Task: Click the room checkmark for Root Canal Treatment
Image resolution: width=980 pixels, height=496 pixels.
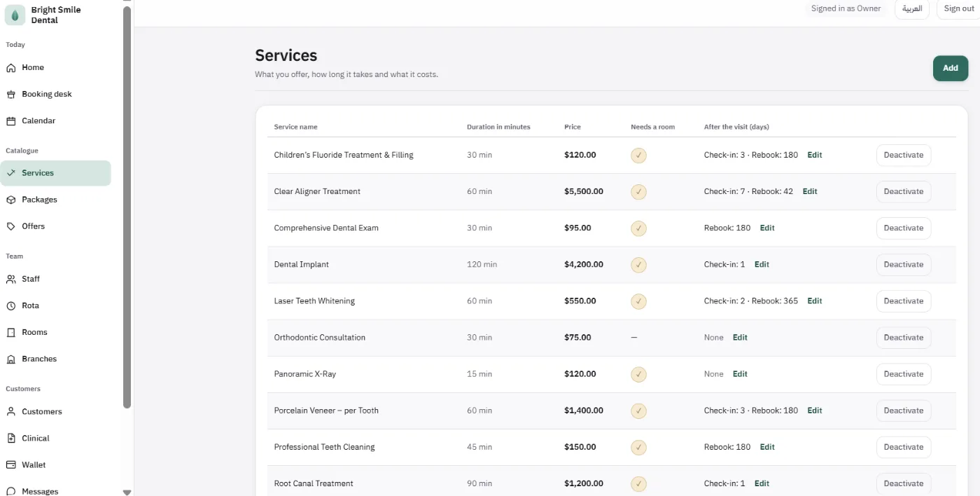Action: pyautogui.click(x=638, y=483)
